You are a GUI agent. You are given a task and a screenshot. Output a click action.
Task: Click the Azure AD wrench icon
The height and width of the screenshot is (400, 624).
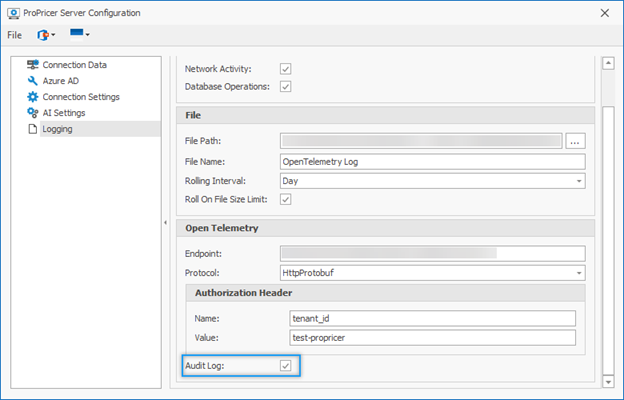33,81
